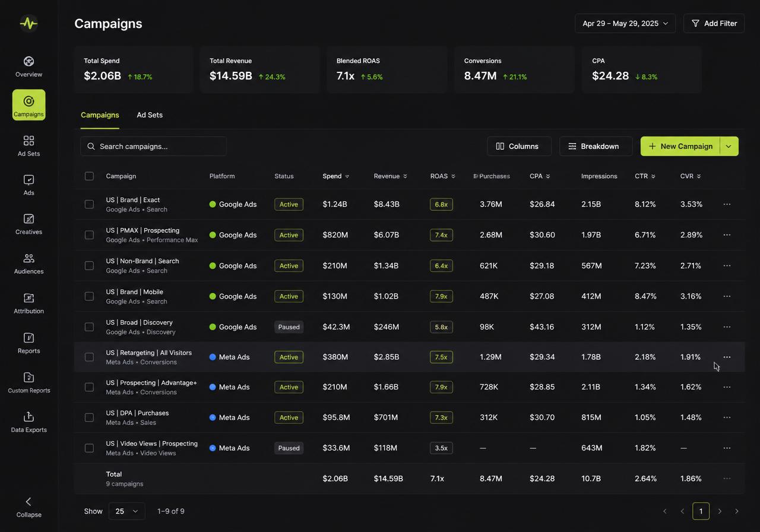Check the Prospecting | Advantage+ row
Image resolution: width=760 pixels, height=532 pixels.
pyautogui.click(x=89, y=387)
